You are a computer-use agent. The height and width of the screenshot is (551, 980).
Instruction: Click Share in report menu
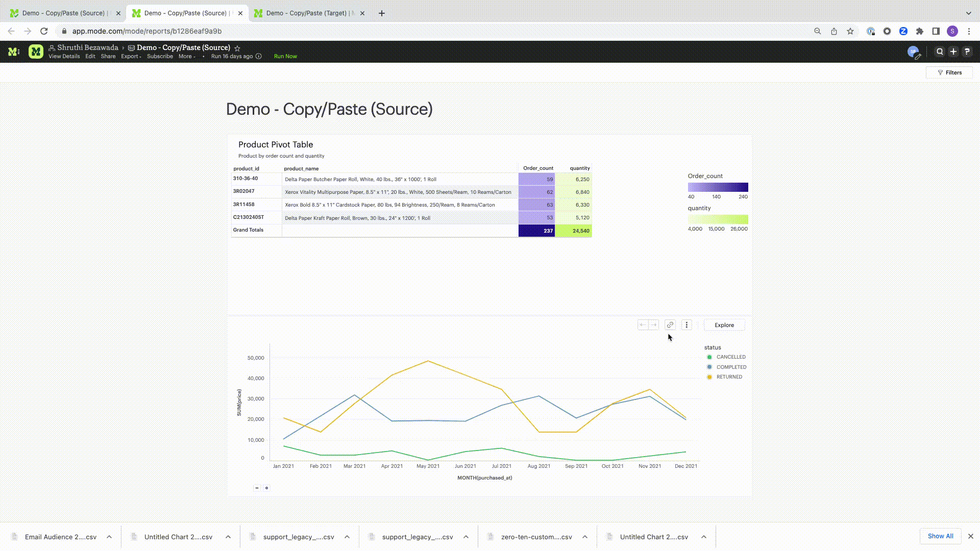pyautogui.click(x=108, y=56)
